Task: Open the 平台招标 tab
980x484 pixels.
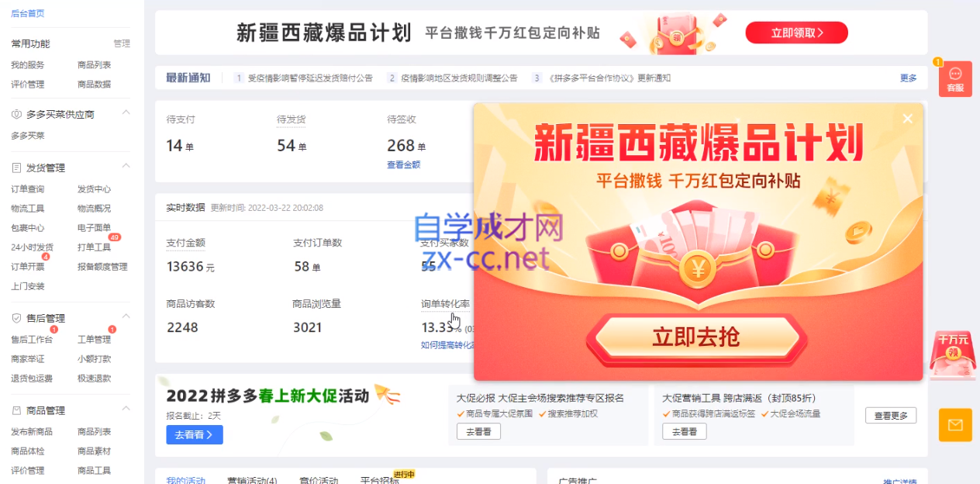Action: (x=380, y=481)
